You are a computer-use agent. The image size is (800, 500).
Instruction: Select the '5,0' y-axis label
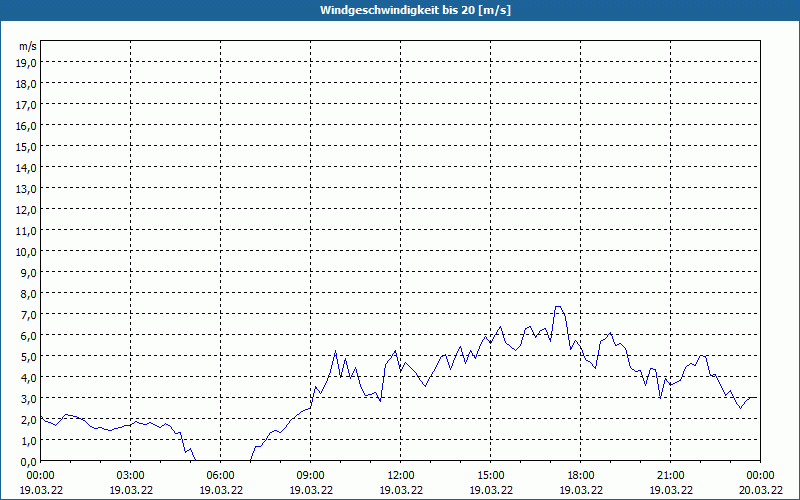tap(29, 357)
